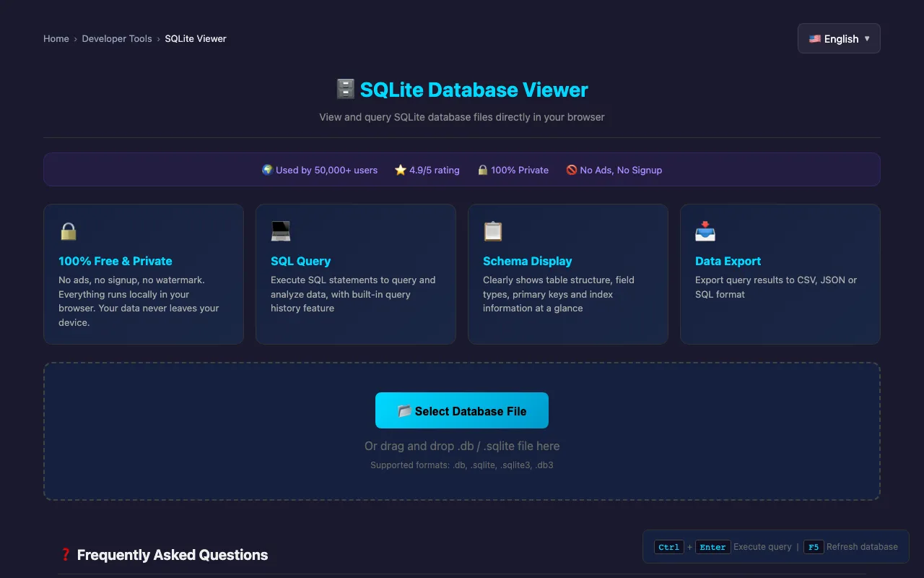Click the star icon beside 4.9/5 rating

[x=401, y=171]
